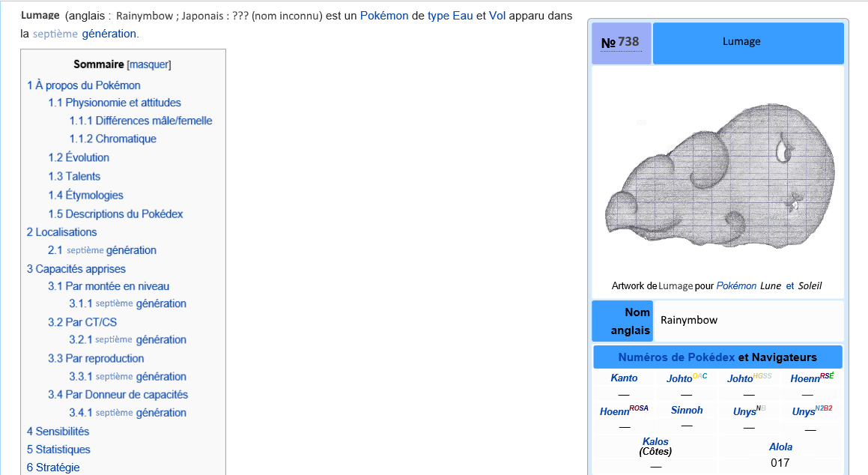Jump to section 2 Localisations
Image resolution: width=868 pixels, height=475 pixels.
[61, 232]
